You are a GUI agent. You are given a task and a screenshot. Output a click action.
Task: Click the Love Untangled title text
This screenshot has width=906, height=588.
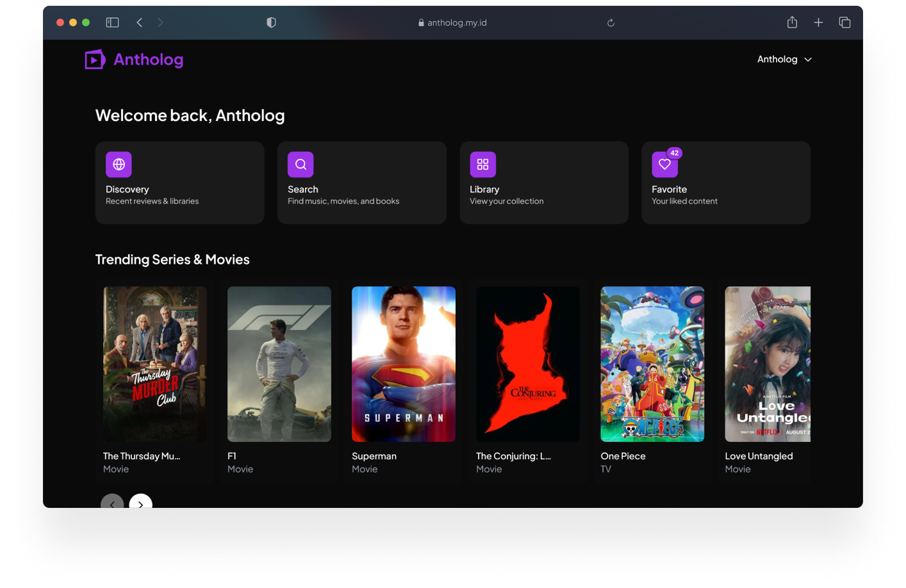tap(759, 456)
